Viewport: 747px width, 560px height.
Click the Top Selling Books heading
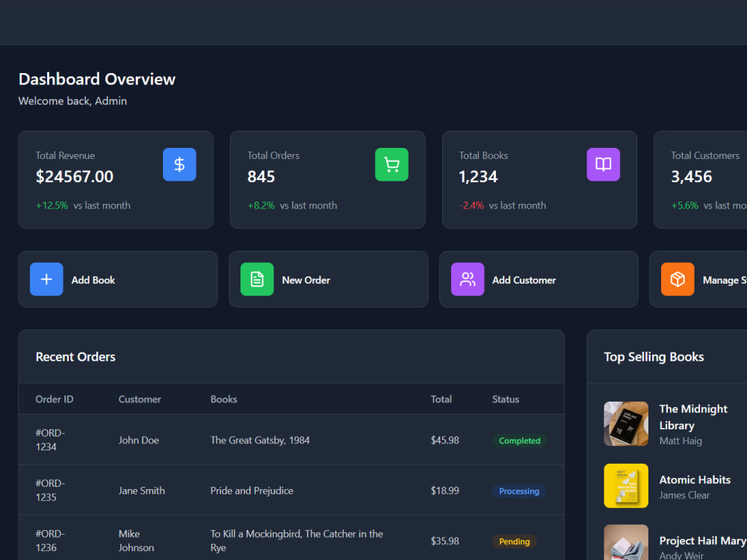[654, 357]
